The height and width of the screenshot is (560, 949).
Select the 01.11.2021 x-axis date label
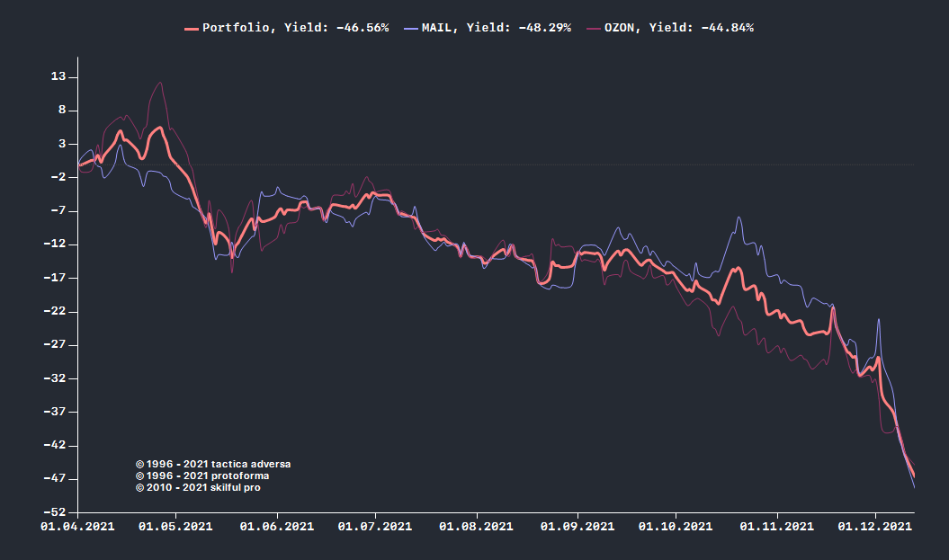tap(776, 527)
